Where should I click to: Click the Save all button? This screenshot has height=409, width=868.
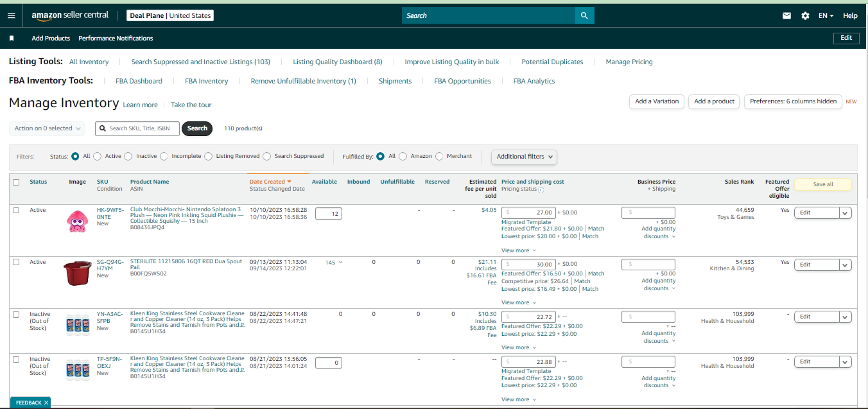coord(823,184)
